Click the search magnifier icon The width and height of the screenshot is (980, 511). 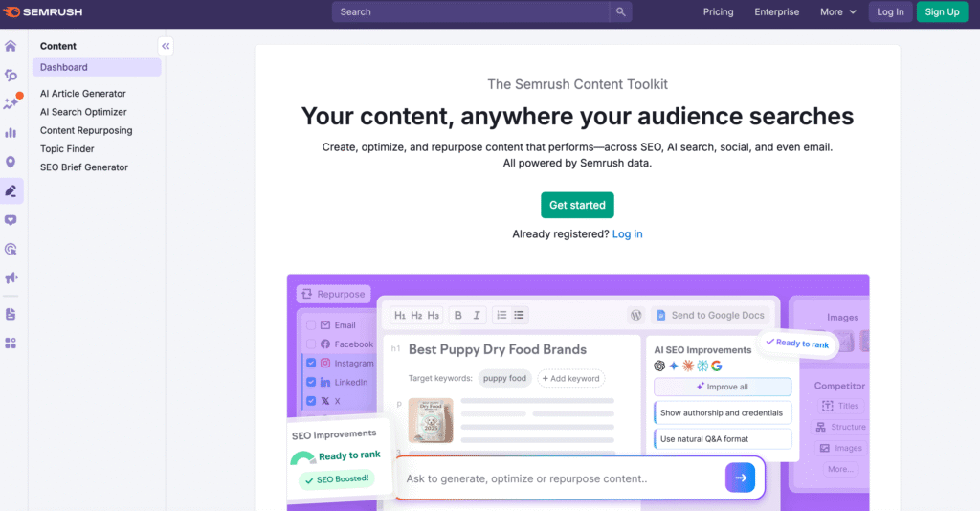(620, 11)
